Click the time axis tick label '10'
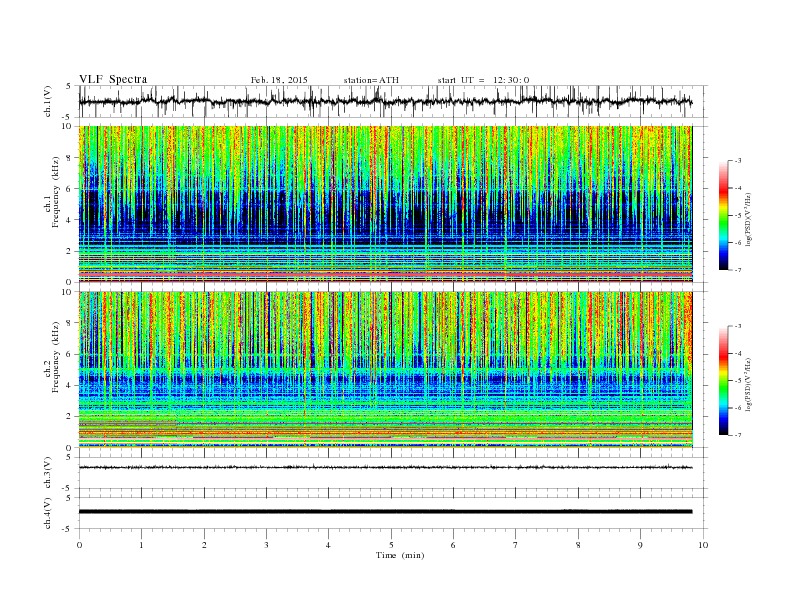The image size is (792, 612). click(703, 545)
